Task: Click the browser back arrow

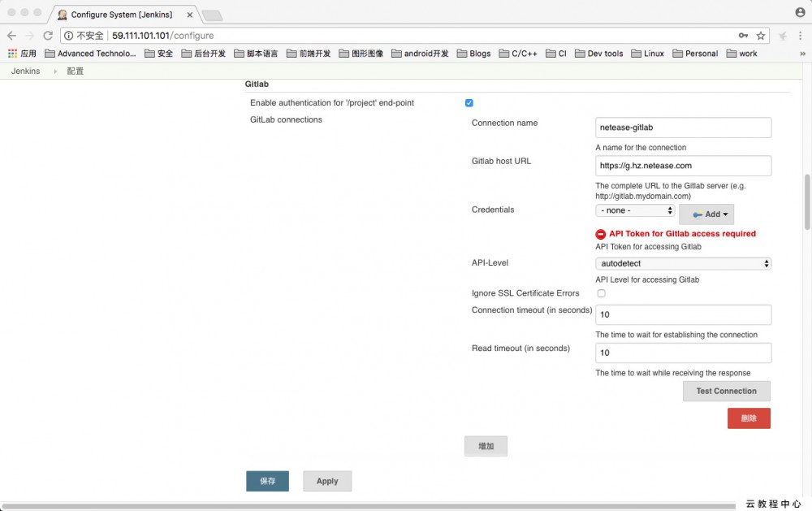Action: (x=12, y=36)
